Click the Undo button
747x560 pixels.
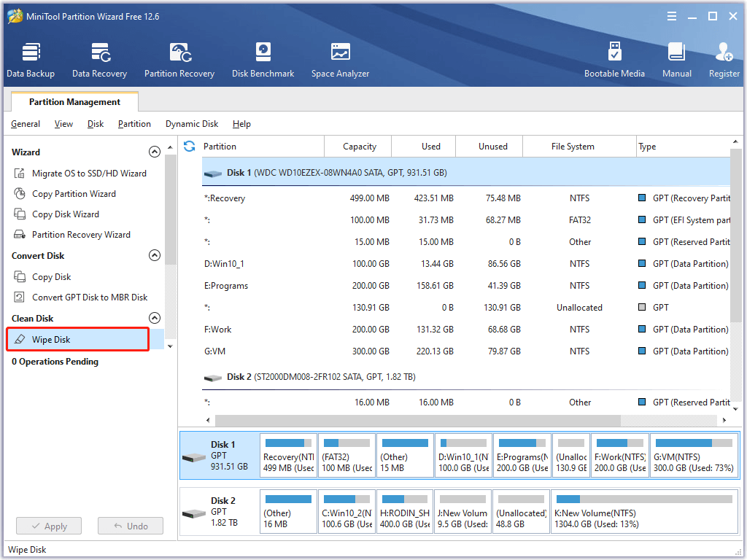[x=131, y=526]
